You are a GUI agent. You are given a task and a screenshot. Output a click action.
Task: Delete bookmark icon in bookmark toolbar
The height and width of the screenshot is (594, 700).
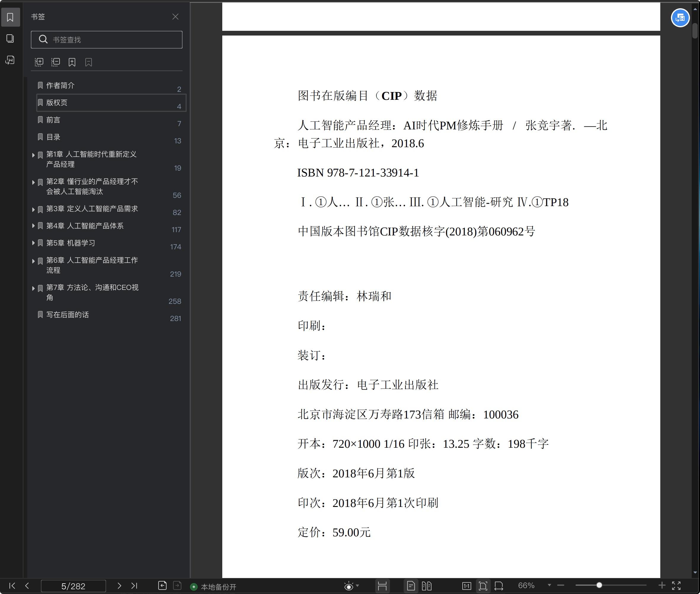pos(89,62)
